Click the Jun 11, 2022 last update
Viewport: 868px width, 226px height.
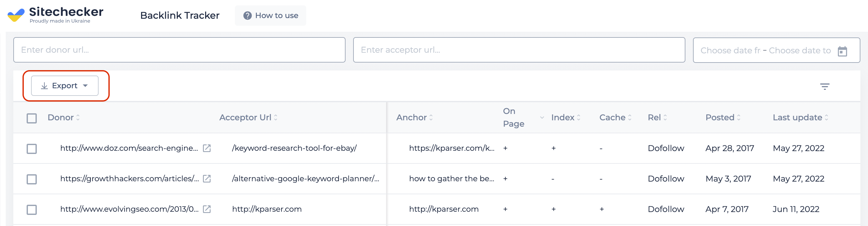(796, 209)
